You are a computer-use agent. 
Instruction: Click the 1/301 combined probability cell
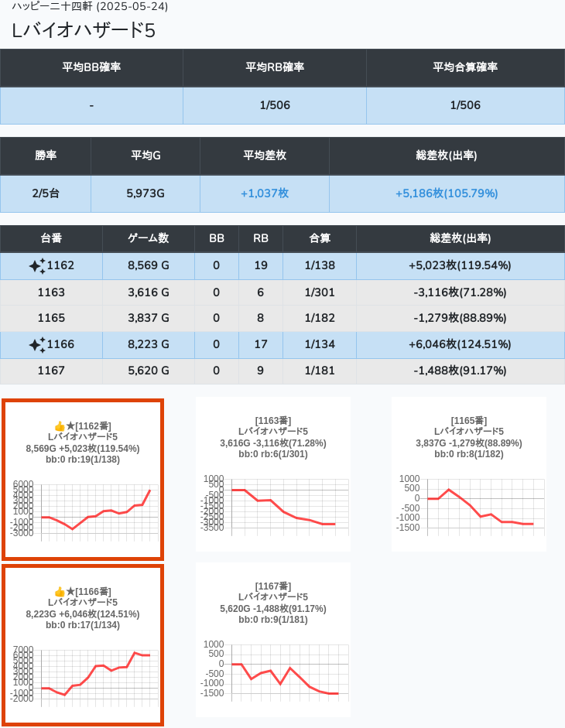click(320, 292)
